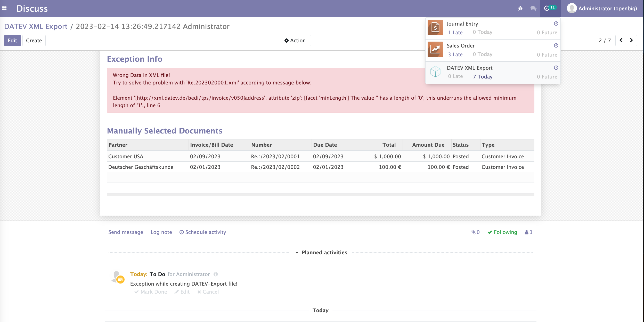Open the Customer USA invoice row

coord(126,156)
